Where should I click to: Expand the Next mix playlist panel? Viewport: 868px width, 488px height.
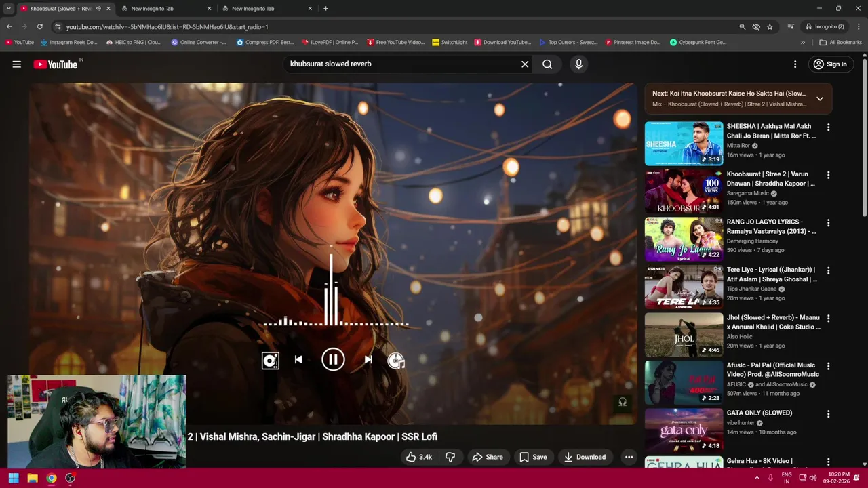tap(820, 98)
